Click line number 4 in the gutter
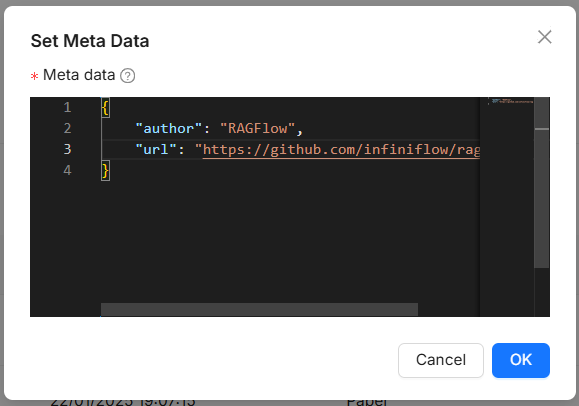Image resolution: width=579 pixels, height=406 pixels. [67, 170]
